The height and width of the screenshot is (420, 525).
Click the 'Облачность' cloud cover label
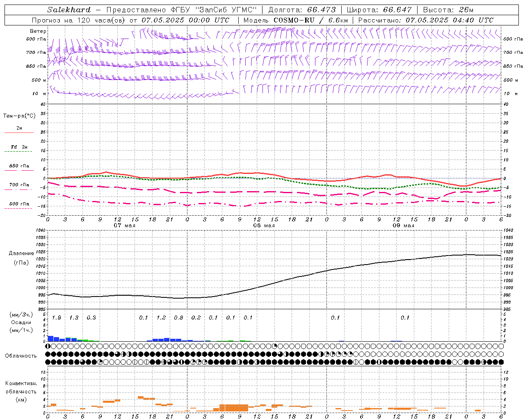click(x=21, y=356)
